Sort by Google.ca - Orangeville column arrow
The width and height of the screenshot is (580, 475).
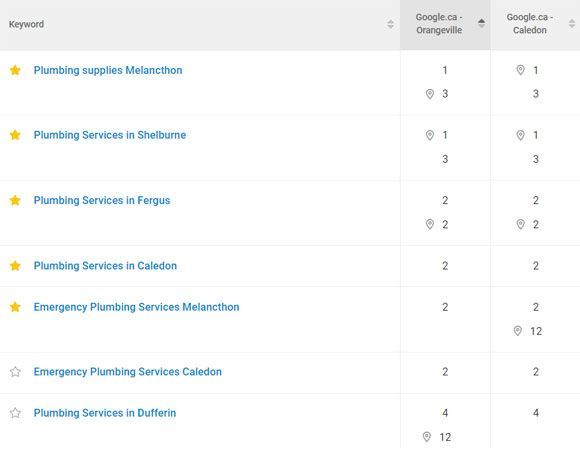pyautogui.click(x=481, y=23)
